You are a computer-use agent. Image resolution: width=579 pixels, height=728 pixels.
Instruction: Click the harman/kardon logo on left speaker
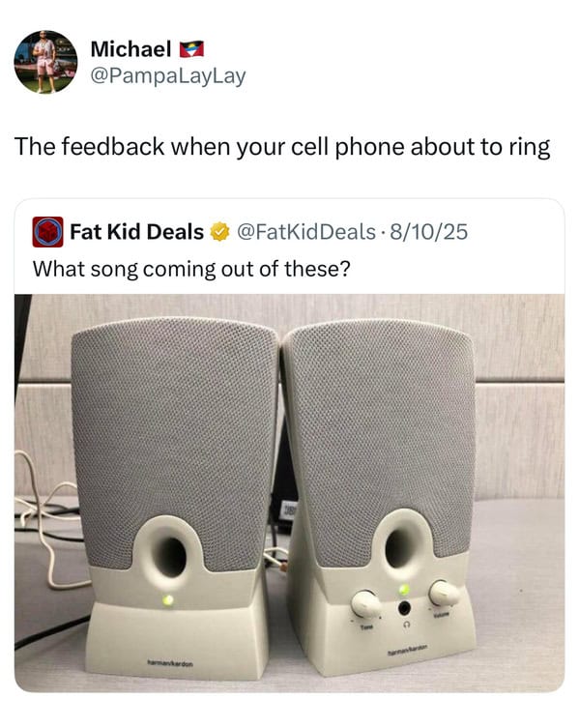coord(170,664)
